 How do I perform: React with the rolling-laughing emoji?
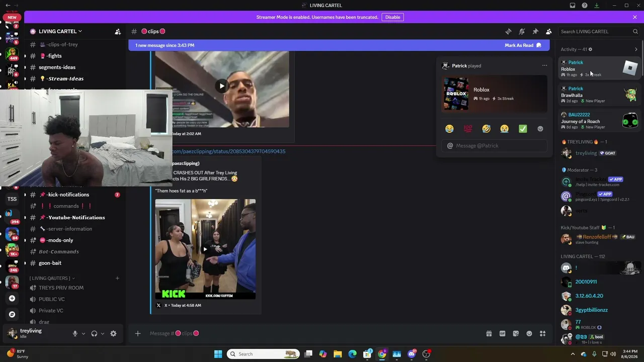point(486,129)
